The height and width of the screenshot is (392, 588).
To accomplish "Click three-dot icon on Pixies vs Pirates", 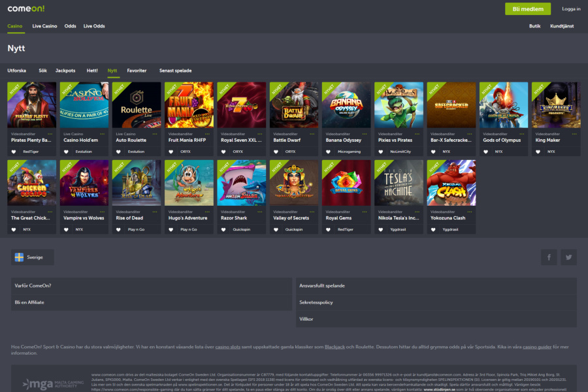I will [417, 134].
